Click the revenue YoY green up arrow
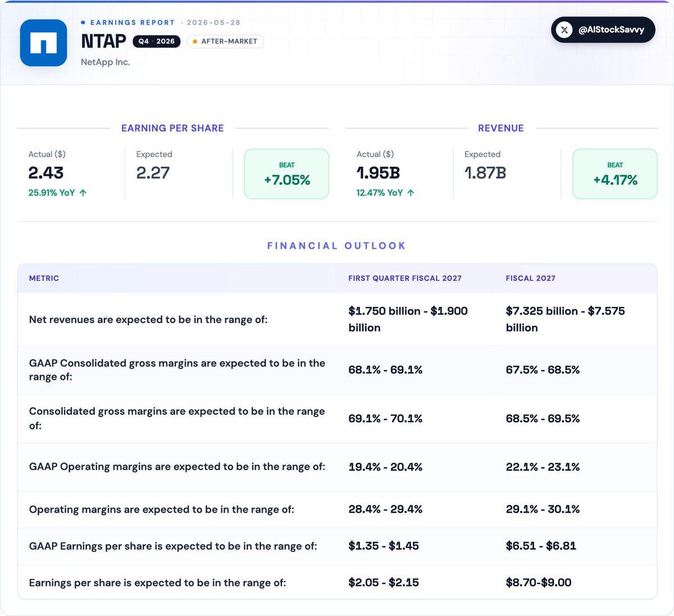674x616 pixels. click(411, 193)
